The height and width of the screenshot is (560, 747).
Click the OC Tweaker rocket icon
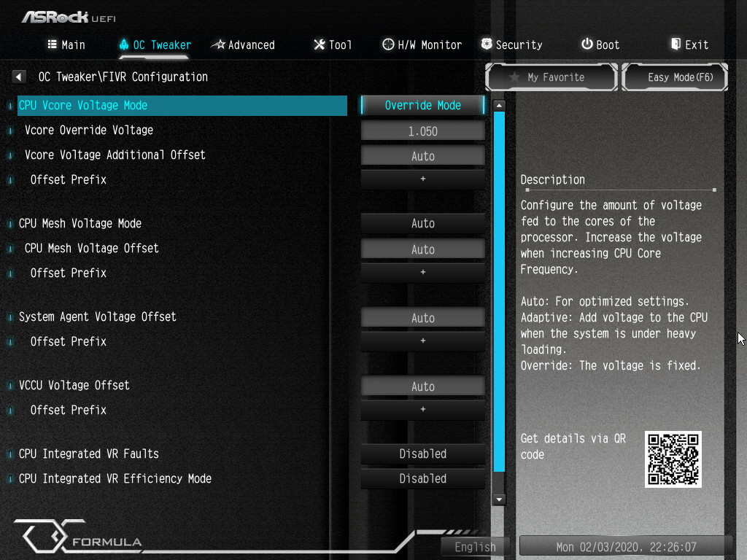124,44
